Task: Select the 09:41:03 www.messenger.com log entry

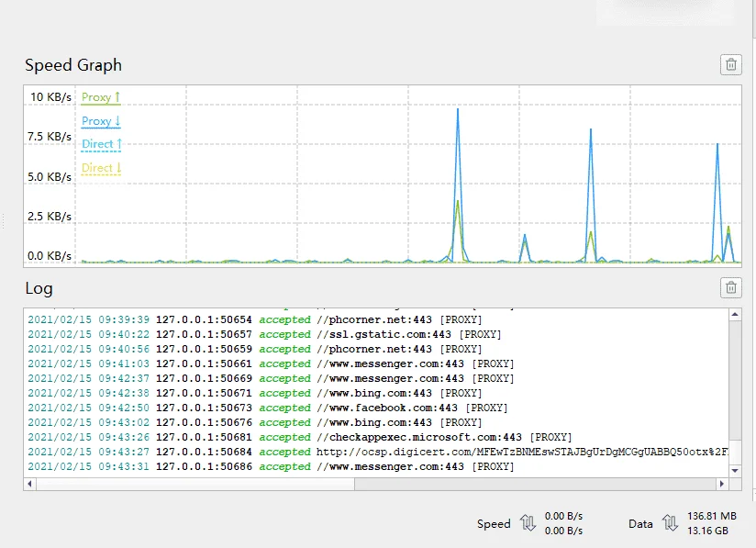Action: [271, 363]
